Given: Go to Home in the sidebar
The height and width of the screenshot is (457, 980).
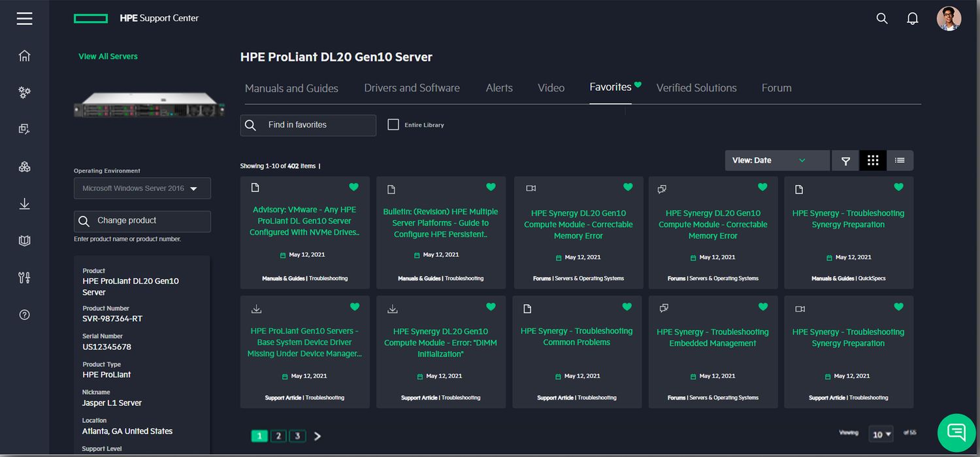Looking at the screenshot, I should click(x=25, y=56).
